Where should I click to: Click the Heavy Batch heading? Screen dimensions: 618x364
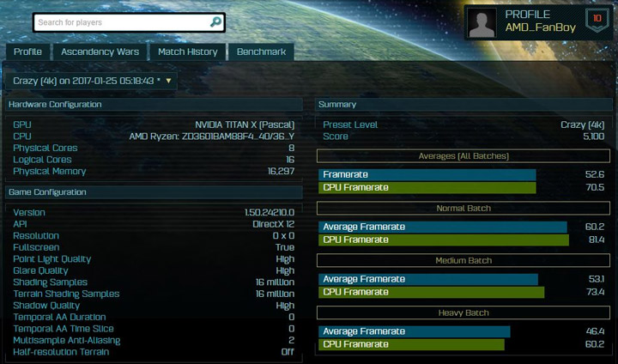[x=463, y=312]
